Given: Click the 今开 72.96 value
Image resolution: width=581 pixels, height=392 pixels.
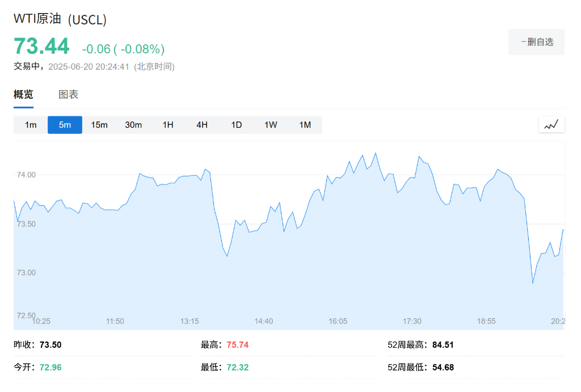Looking at the screenshot, I should 50,367.
